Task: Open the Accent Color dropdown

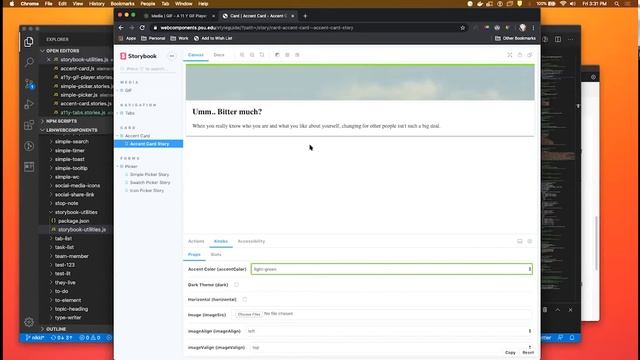Action: point(391,269)
